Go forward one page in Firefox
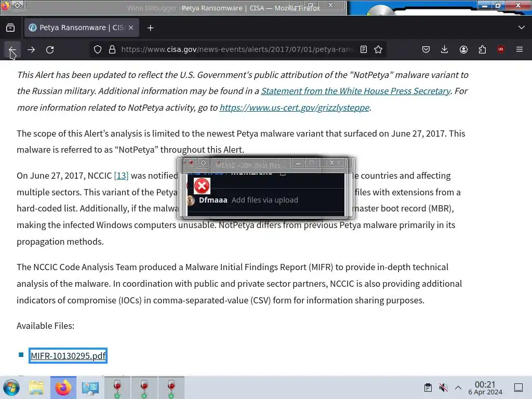Screen dimensions: 532x399 point(31,50)
